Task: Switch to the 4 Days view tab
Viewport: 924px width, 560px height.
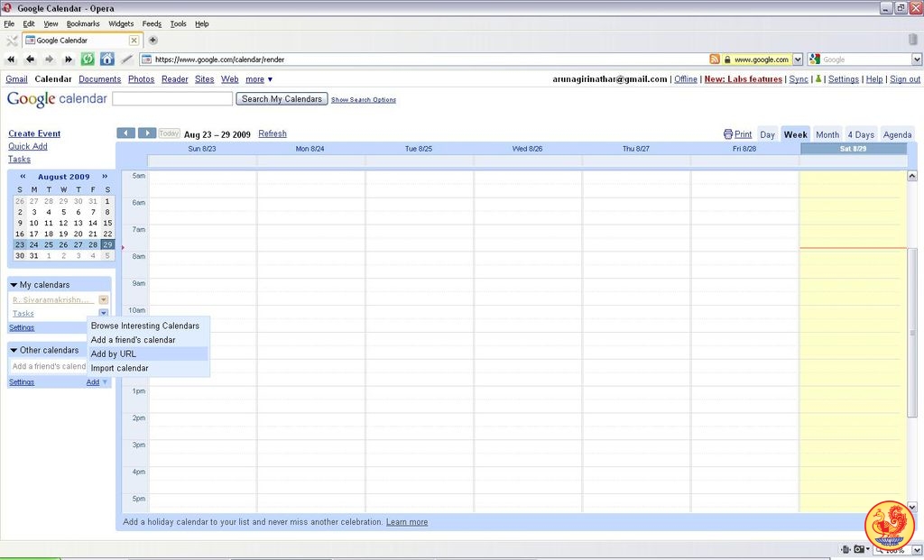Action: coord(861,134)
